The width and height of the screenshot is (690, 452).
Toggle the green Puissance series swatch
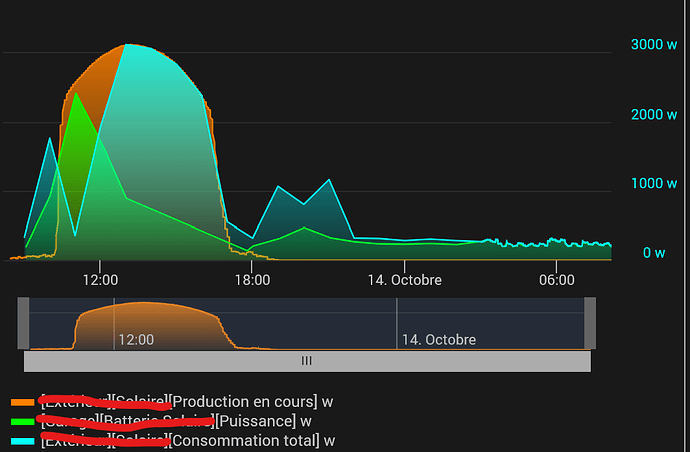pyautogui.click(x=22, y=421)
